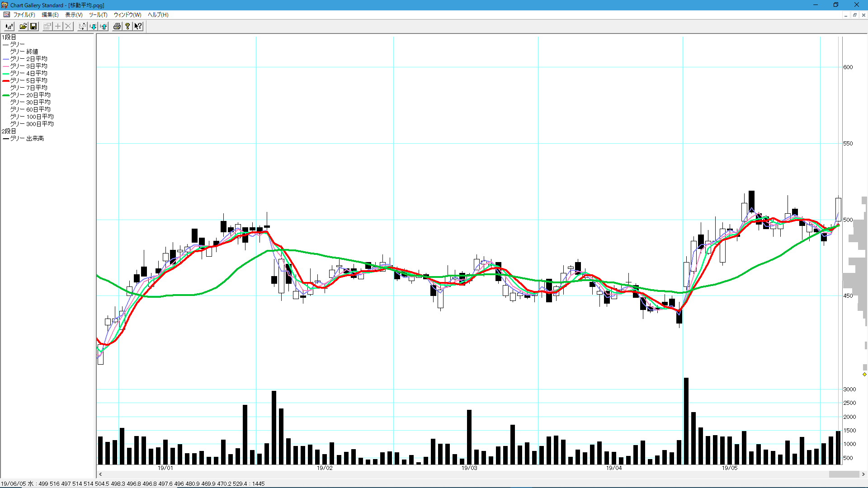Select the 2段目 panel heading
868x488 pixels.
9,131
